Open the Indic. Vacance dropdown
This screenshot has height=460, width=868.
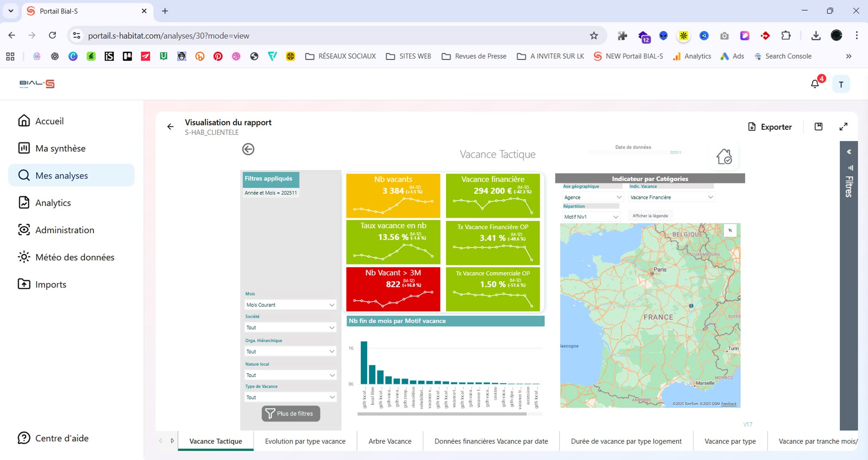click(671, 197)
